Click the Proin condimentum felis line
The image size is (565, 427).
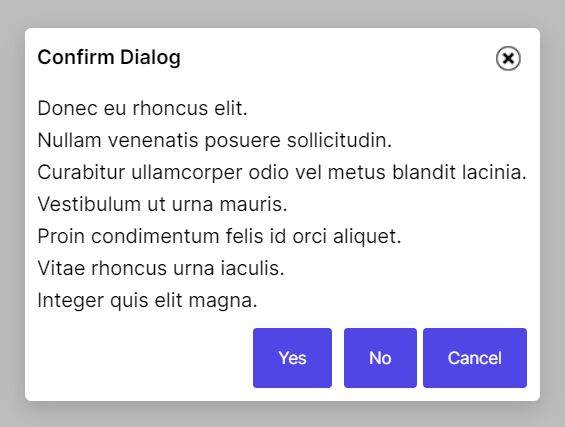pyautogui.click(x=219, y=236)
